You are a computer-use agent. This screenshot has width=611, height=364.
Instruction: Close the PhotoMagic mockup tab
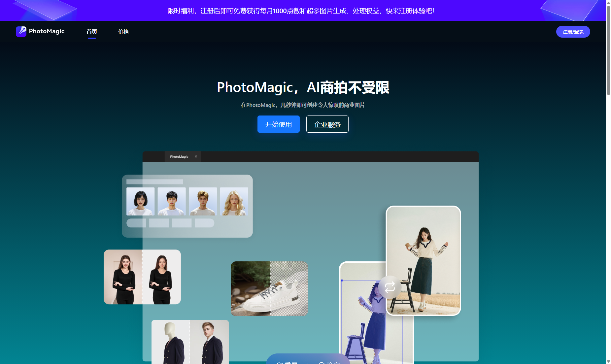(x=196, y=157)
